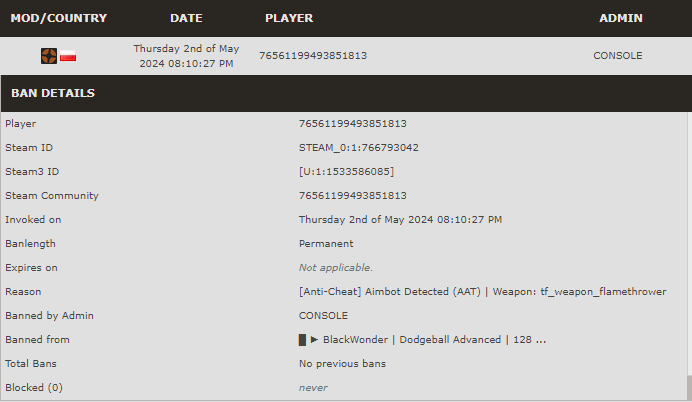Click the Steam ID value STEAM_0:1:766793042
The width and height of the screenshot is (692, 402).
[x=358, y=147]
